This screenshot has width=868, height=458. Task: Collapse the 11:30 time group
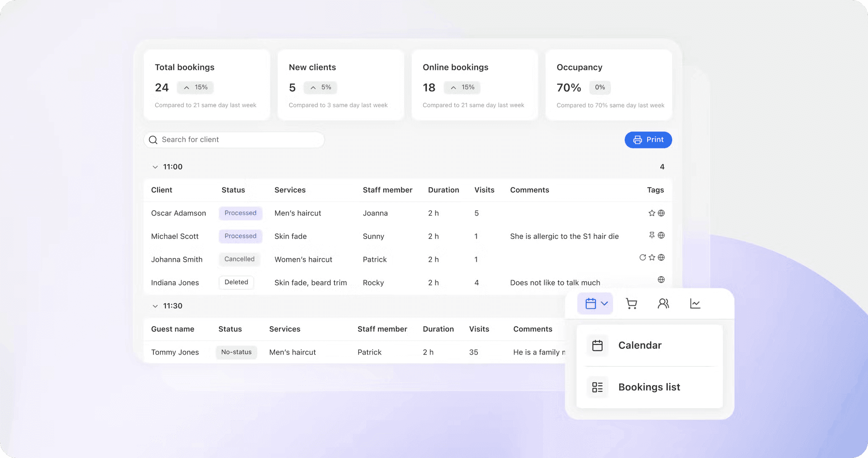[x=155, y=306]
